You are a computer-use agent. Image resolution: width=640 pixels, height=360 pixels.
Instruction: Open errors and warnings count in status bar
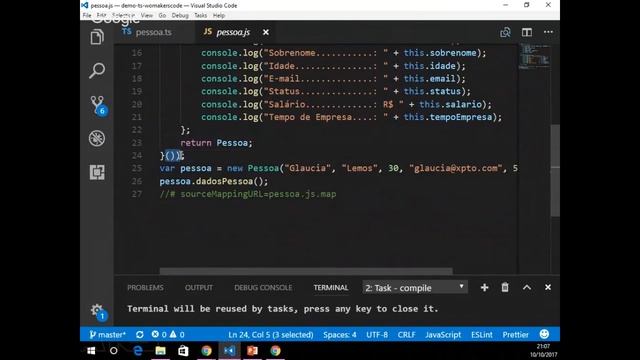(168, 335)
